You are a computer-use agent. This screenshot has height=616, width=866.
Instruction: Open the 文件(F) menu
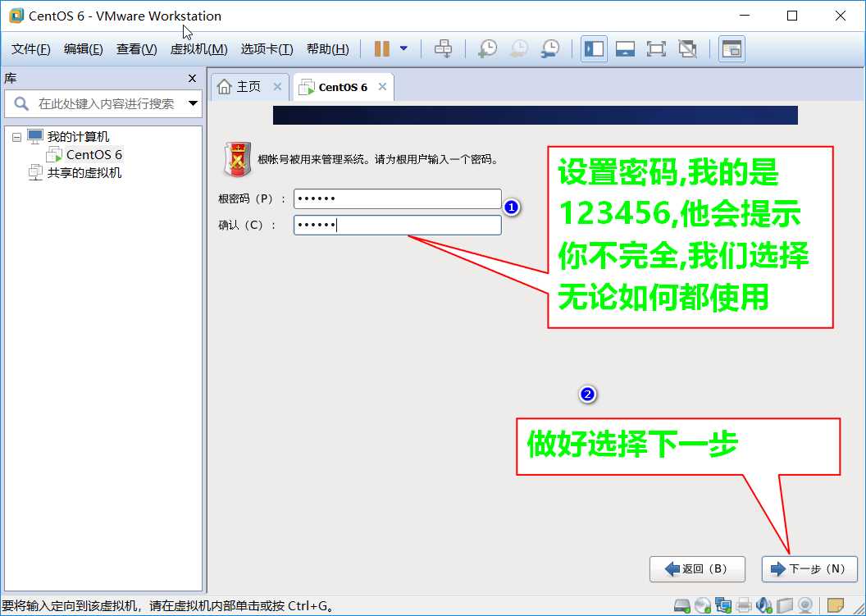coord(31,49)
